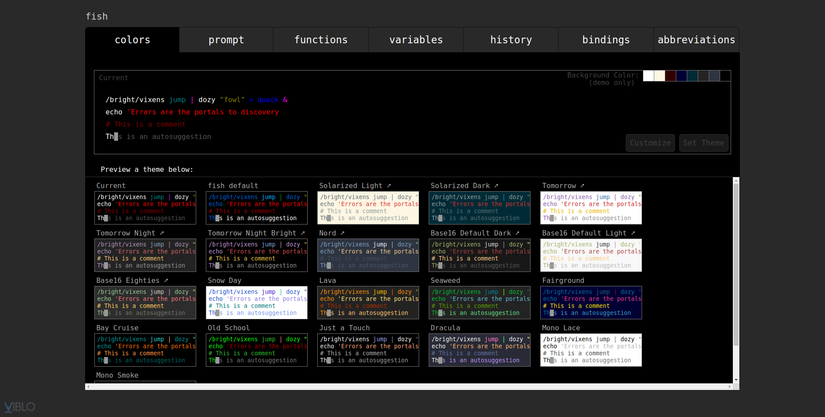This screenshot has width=825, height=417.
Task: Choose the dark red background color swatch
Action: [x=670, y=76]
